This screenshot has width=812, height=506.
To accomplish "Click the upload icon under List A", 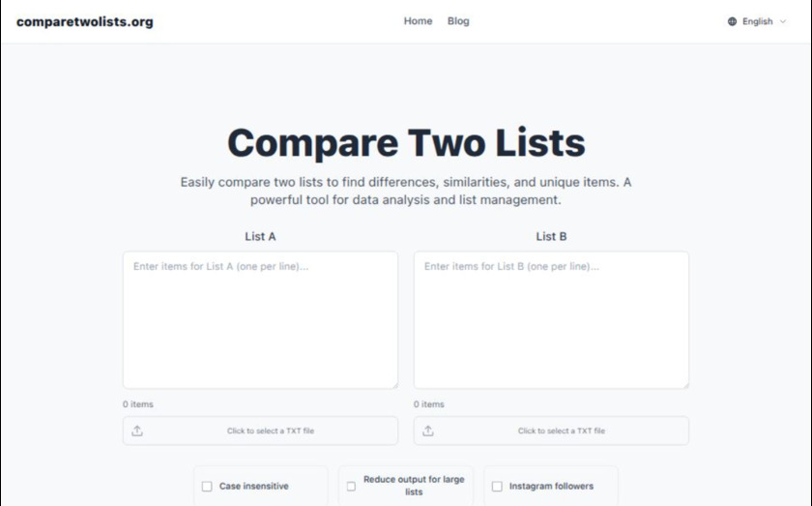I will [x=137, y=431].
